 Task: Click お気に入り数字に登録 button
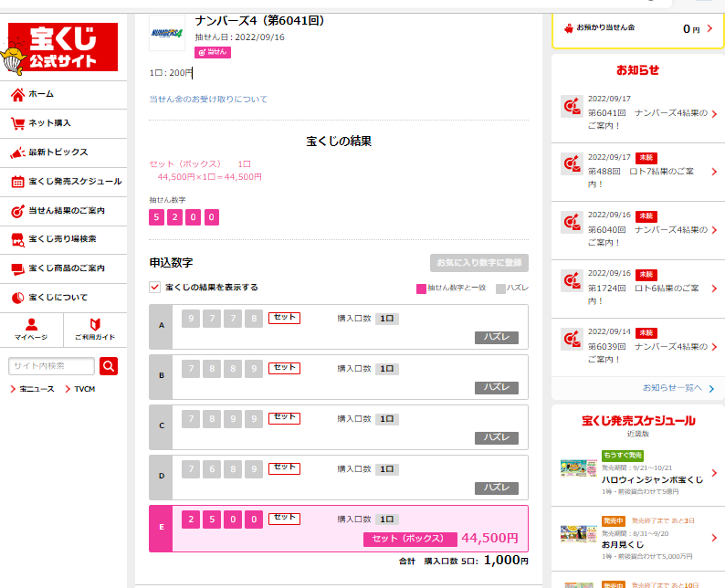(x=479, y=263)
